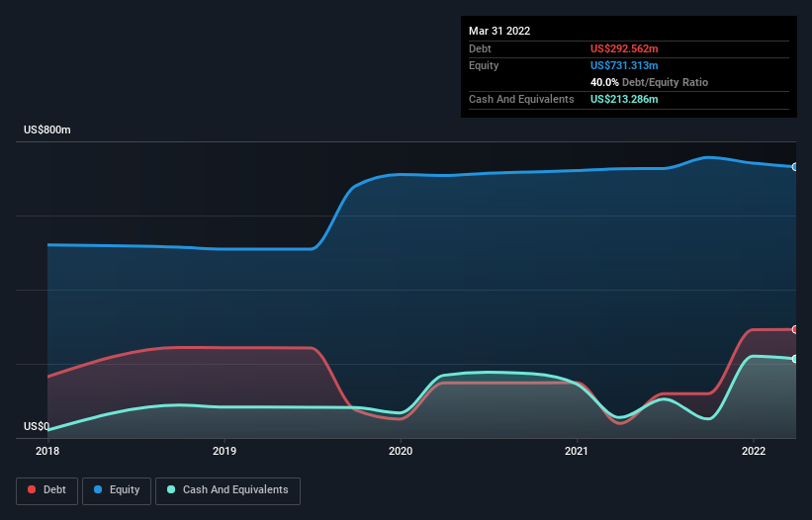Viewport: 812px width, 520px height.
Task: Click the Equity label in tooltip
Action: tap(484, 65)
